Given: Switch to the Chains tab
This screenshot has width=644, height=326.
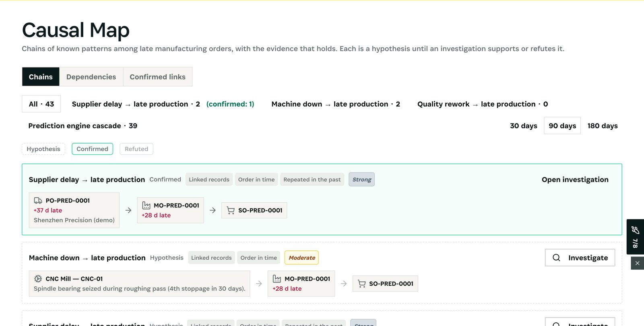Looking at the screenshot, I should [x=41, y=77].
